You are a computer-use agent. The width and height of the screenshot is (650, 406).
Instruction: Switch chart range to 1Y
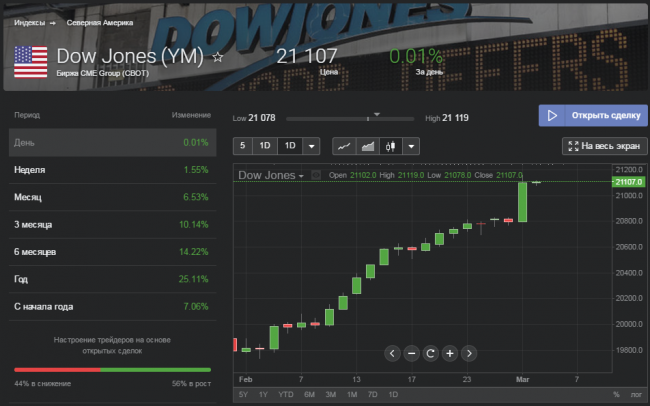(263, 394)
